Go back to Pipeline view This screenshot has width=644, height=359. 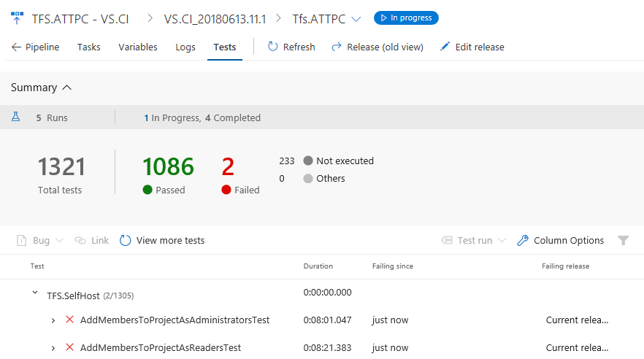tap(35, 47)
